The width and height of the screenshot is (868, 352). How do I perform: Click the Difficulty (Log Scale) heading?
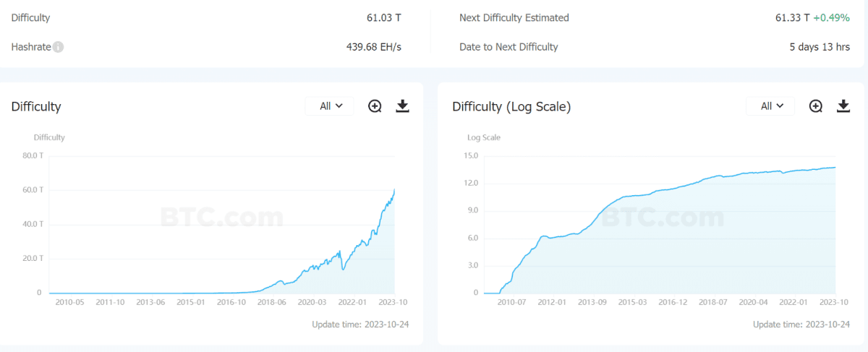(511, 106)
